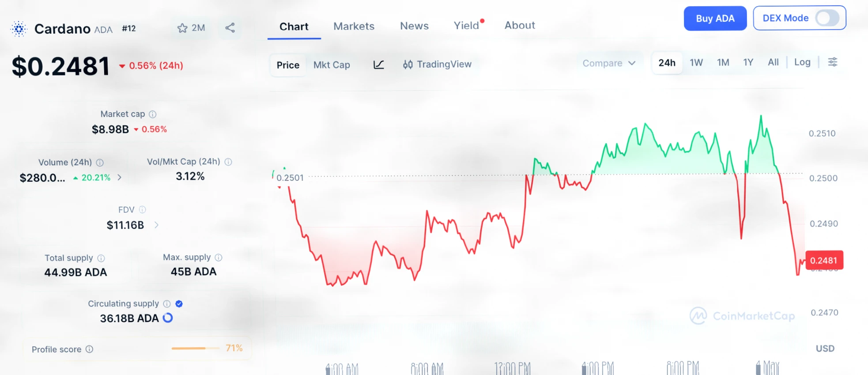Open Circulating supply info icon
Screen dimensions: 868x375
click(x=167, y=304)
